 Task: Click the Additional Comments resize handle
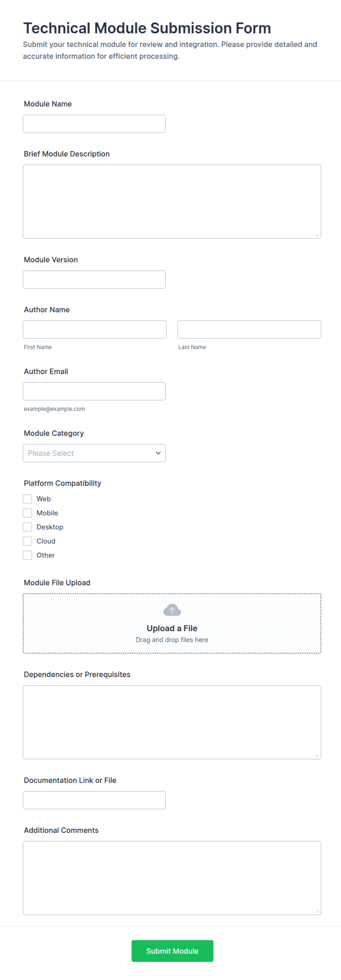pos(317,911)
